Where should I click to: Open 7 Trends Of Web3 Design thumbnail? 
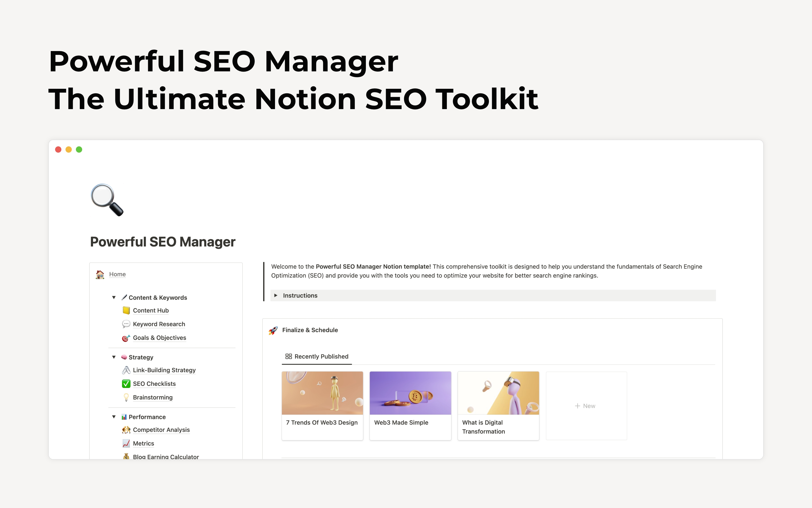(x=322, y=393)
